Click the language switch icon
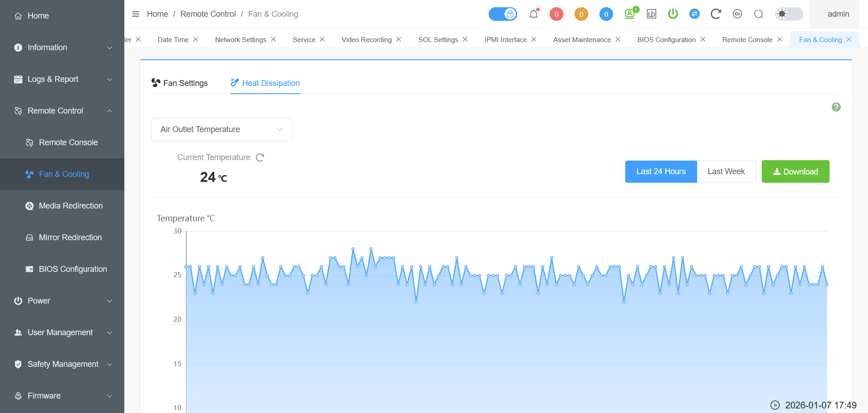The width and height of the screenshot is (868, 413). (x=737, y=14)
